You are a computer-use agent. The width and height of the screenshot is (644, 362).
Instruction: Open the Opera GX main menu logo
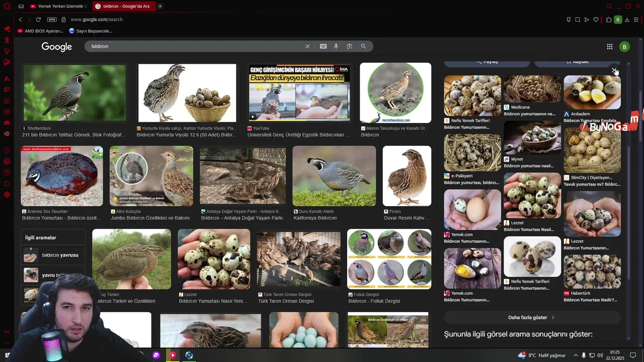point(7,6)
